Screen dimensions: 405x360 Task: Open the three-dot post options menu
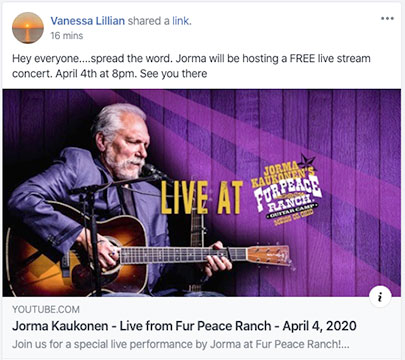[387, 18]
